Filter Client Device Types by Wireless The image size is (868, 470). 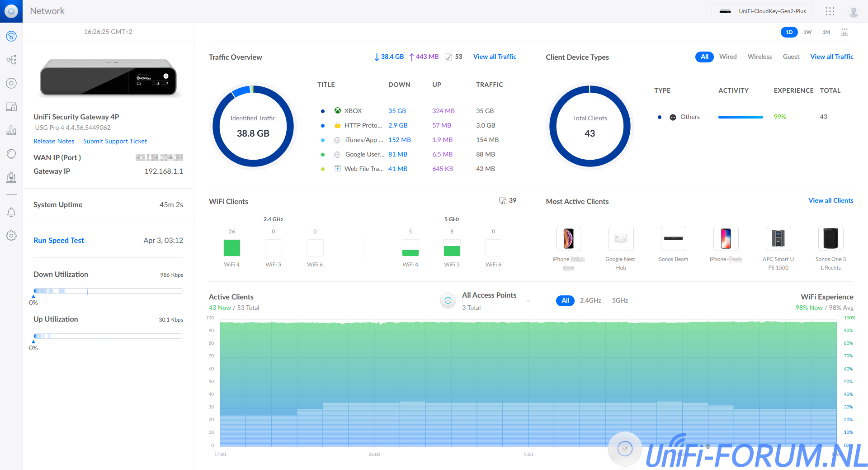tap(759, 57)
